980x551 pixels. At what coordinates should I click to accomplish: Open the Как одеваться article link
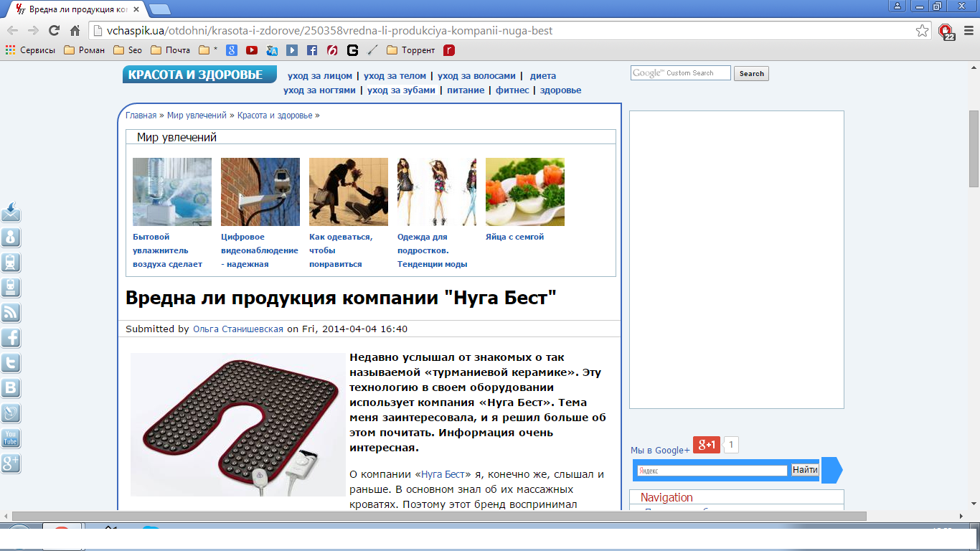pyautogui.click(x=341, y=250)
